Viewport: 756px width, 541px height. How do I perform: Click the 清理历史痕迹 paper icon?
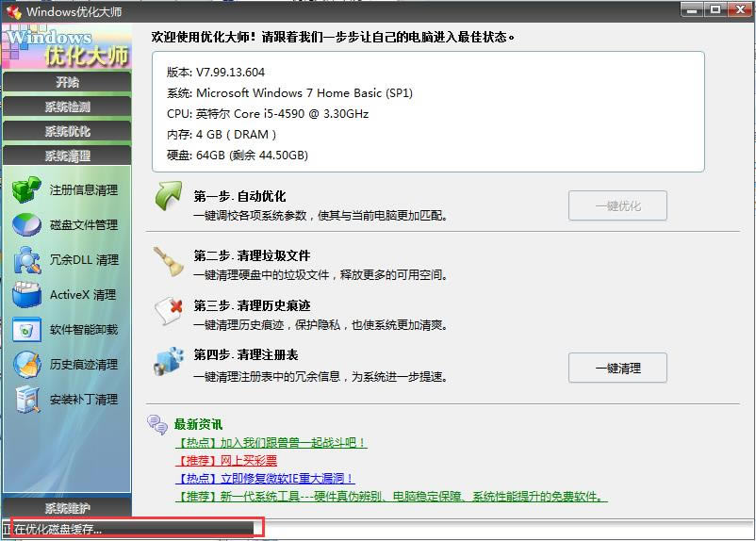(x=169, y=311)
